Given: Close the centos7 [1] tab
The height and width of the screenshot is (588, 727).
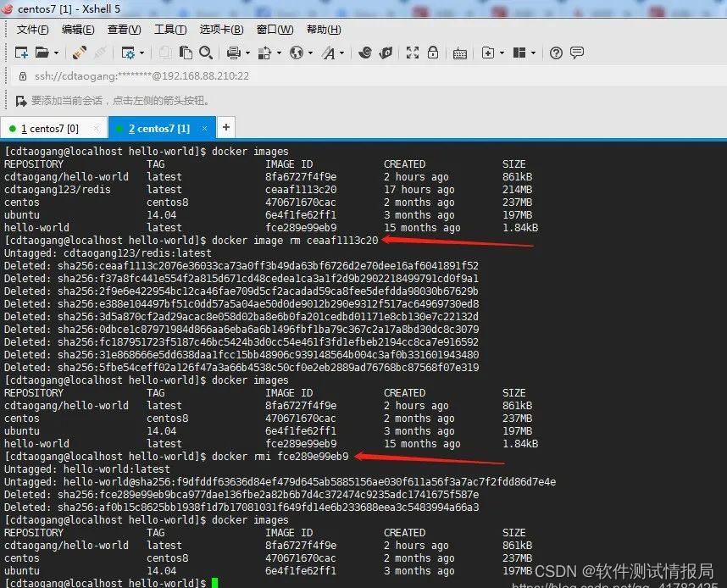Looking at the screenshot, I should [x=204, y=129].
